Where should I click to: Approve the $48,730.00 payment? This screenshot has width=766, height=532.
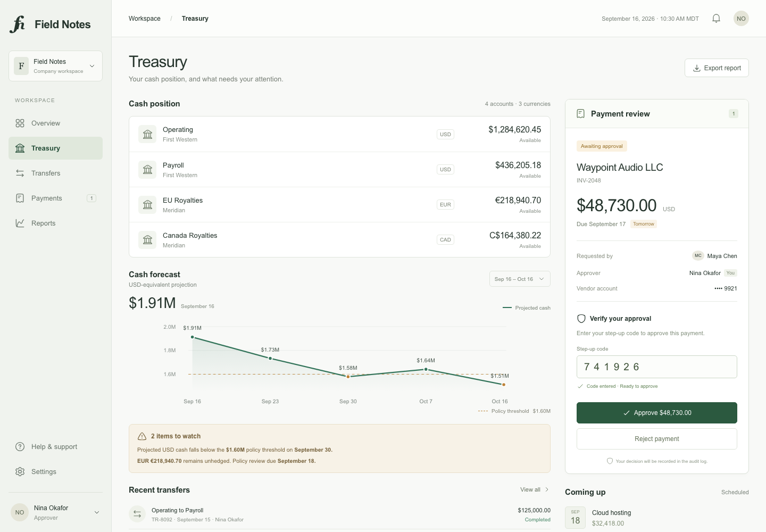(x=657, y=413)
